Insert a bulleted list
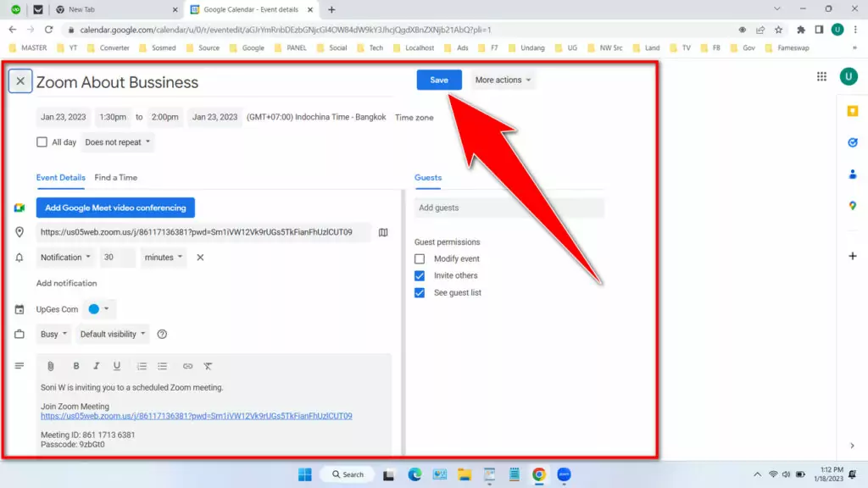Image resolution: width=868 pixels, height=488 pixels. tap(162, 366)
